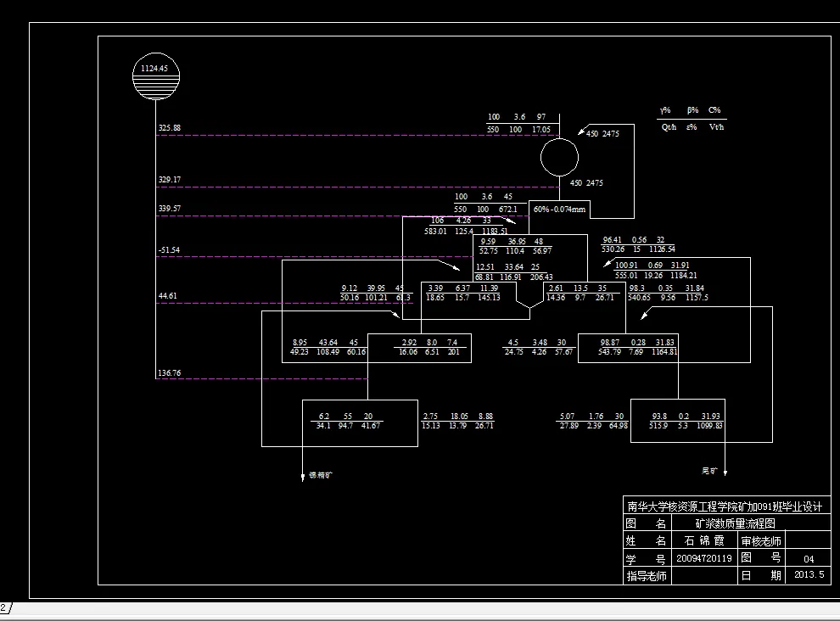Select the 15.13 value
The image size is (840, 621).
(x=431, y=425)
